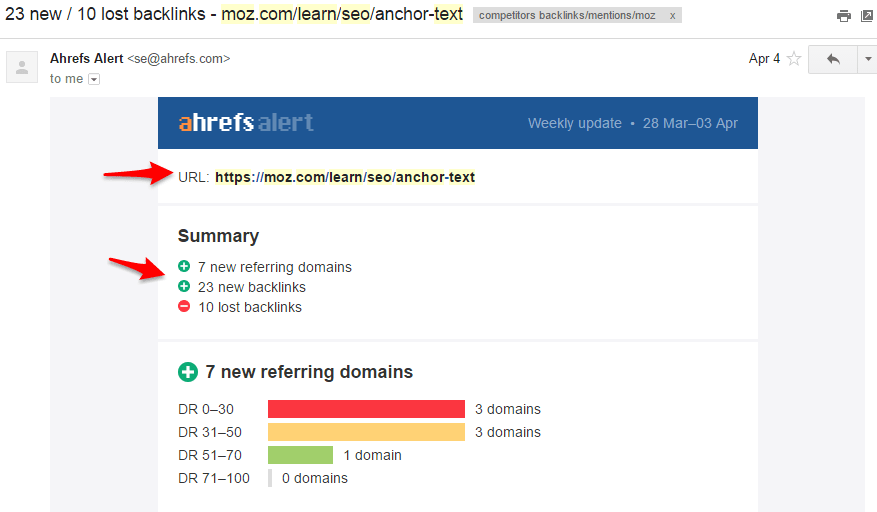Open the moz.com anchor-text URL link
877x512 pixels.
point(345,177)
